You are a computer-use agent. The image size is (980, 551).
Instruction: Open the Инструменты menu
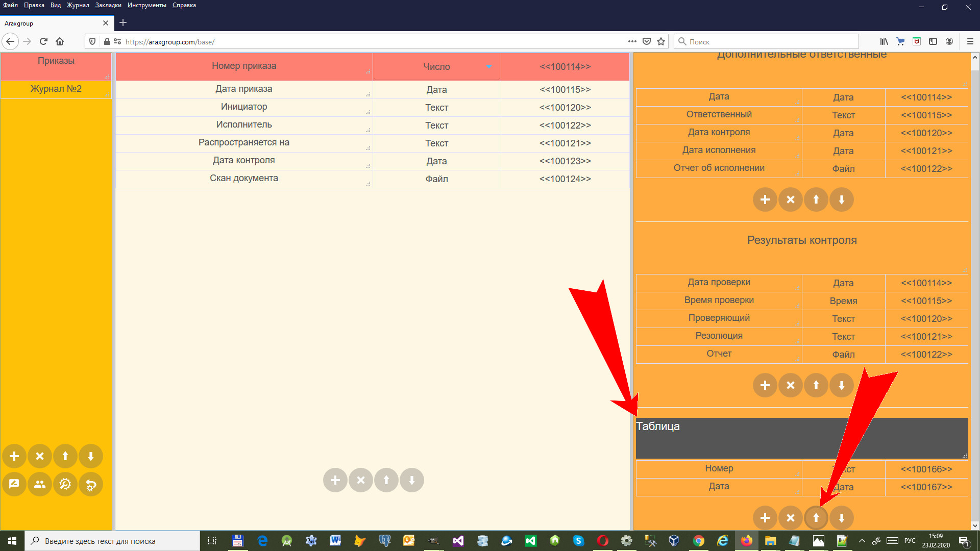pos(146,5)
